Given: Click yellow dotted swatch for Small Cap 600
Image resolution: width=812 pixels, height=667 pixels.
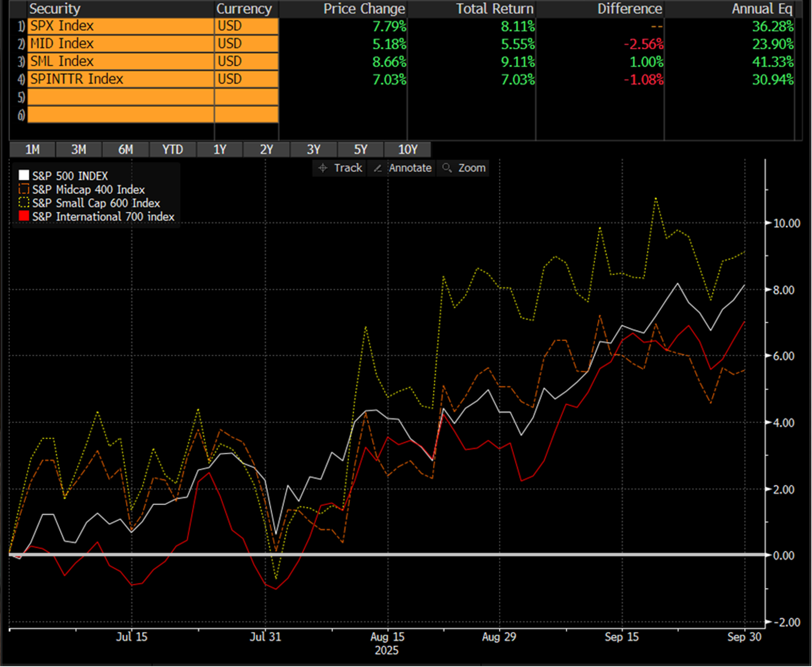Looking at the screenshot, I should point(24,203).
